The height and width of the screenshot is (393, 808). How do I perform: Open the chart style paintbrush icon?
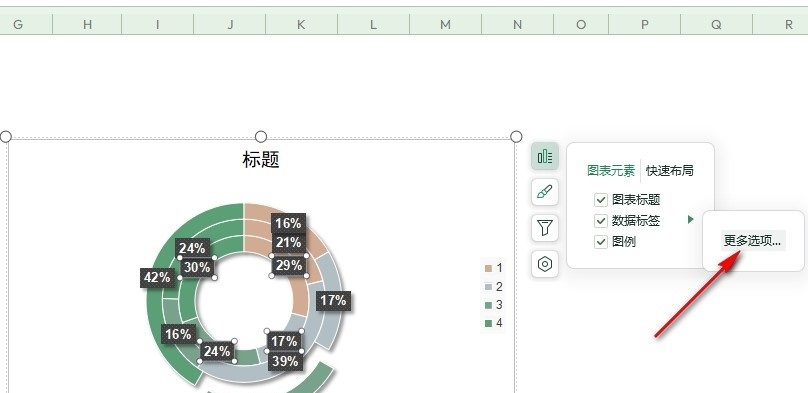tap(545, 192)
